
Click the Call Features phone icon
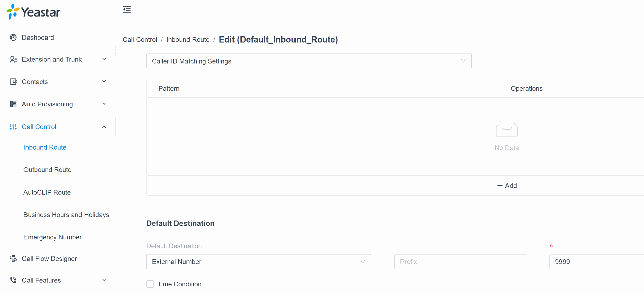point(13,280)
